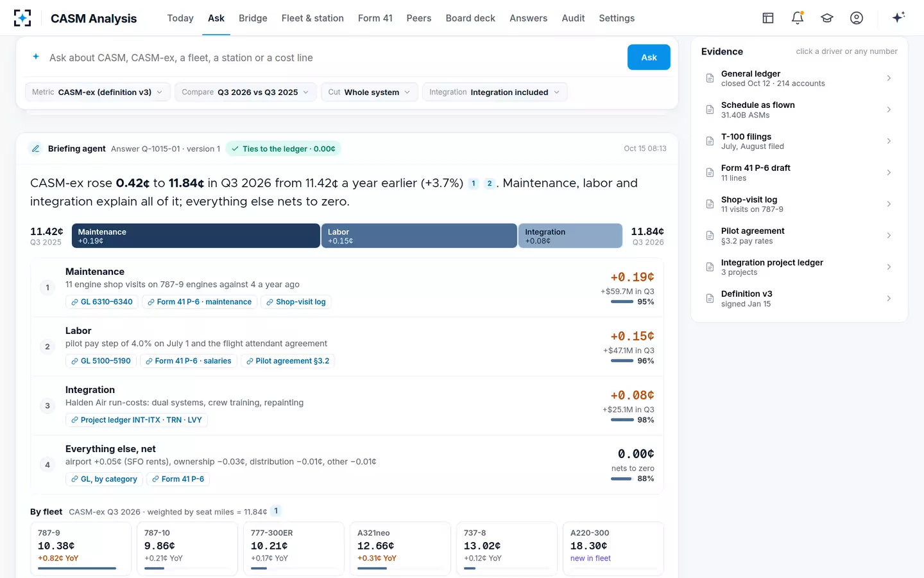Viewport: 924px width, 578px height.
Task: Switch to the Bridge tab
Action: click(x=253, y=18)
